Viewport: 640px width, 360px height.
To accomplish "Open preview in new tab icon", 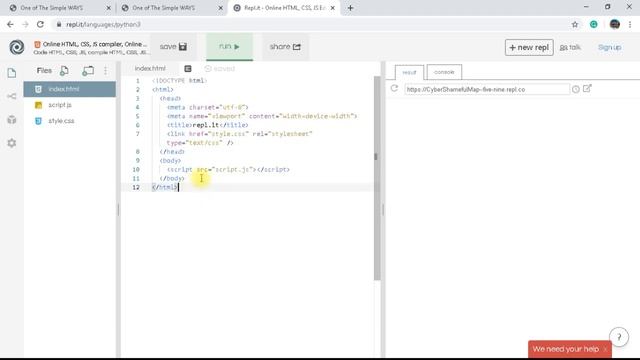I will click(x=587, y=88).
